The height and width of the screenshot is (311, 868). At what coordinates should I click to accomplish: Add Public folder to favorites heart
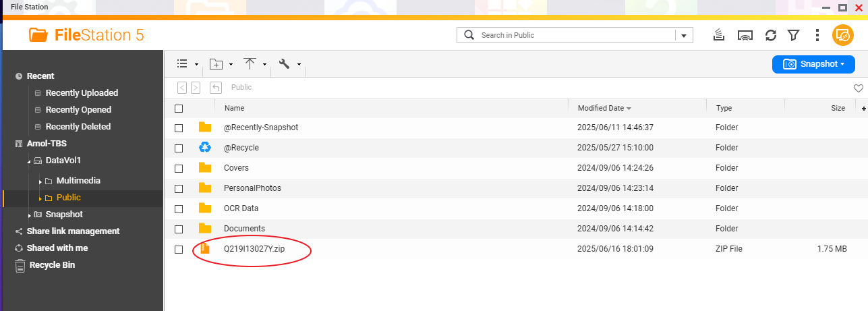point(858,88)
